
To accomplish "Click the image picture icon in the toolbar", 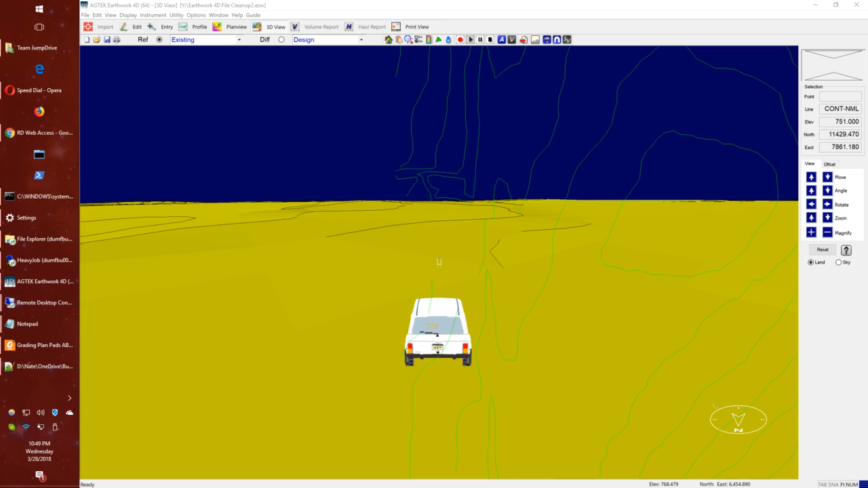I will tap(535, 39).
